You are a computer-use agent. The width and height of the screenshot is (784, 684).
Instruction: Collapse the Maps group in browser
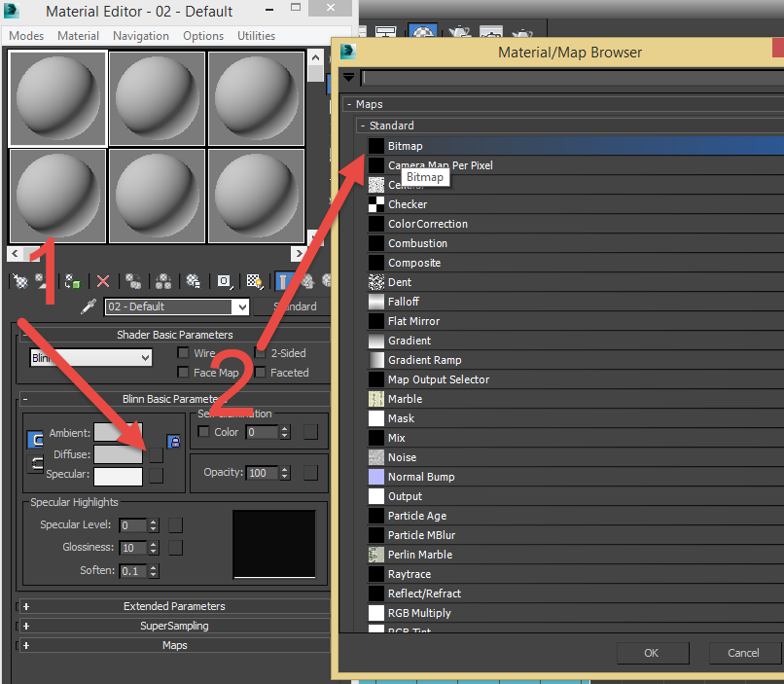tap(349, 104)
